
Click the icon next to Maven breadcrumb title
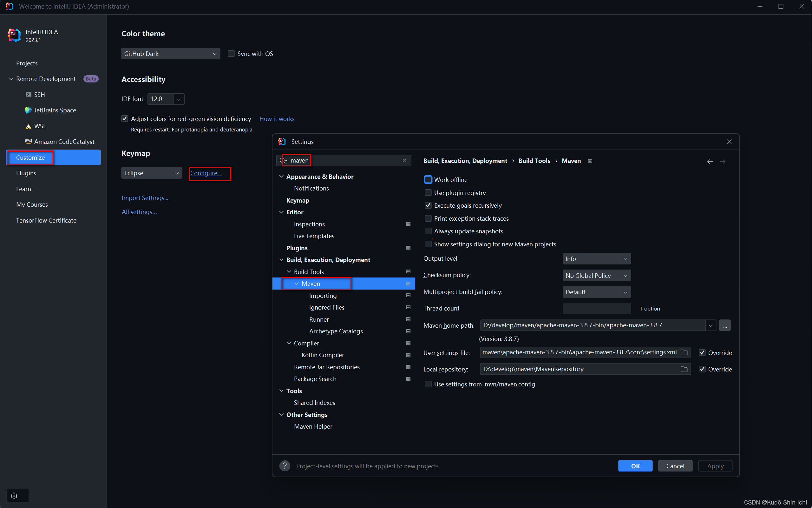590,161
